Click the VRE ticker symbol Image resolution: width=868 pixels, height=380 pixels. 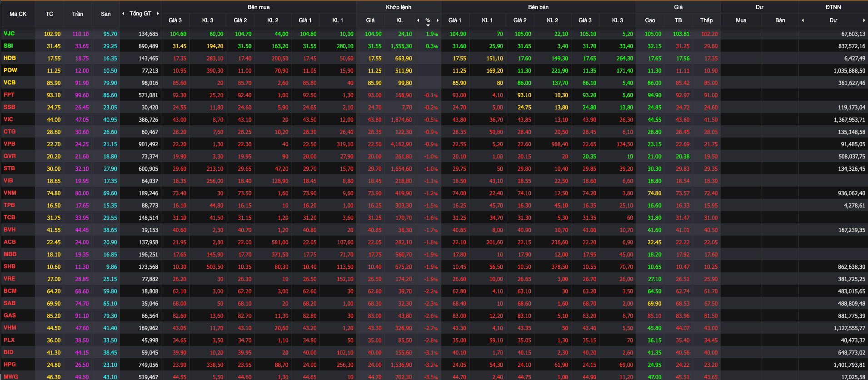(9, 279)
